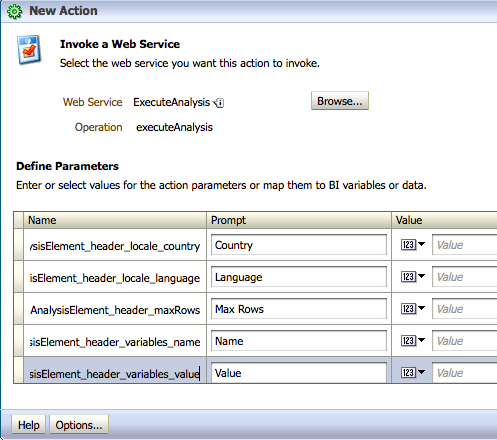Open the Browse... web service dialog
Image resolution: width=497 pixels, height=440 pixels.
tap(340, 101)
